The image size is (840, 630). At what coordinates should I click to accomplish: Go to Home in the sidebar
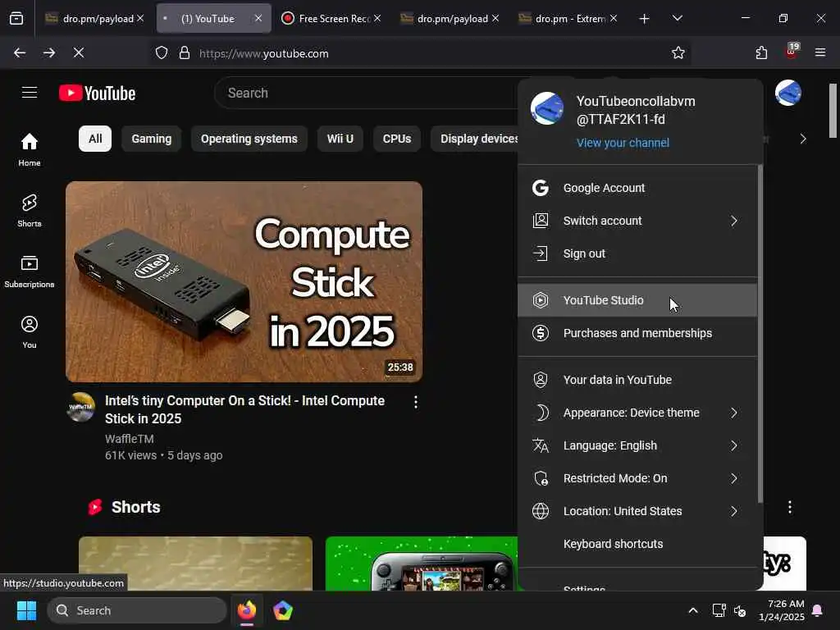pos(30,150)
